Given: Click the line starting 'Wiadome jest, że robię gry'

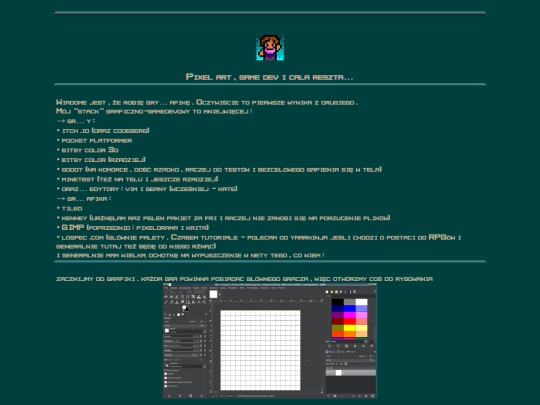Looking at the screenshot, I should 207,102.
